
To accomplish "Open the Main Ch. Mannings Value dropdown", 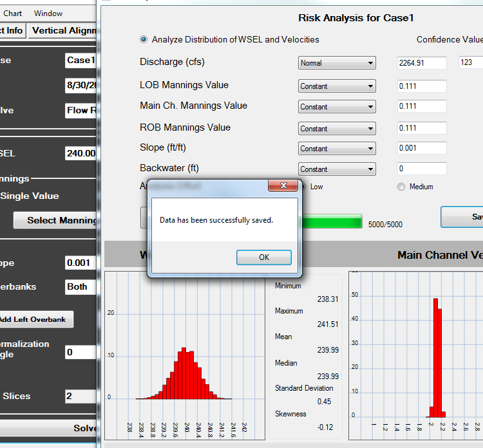I will 337,107.
